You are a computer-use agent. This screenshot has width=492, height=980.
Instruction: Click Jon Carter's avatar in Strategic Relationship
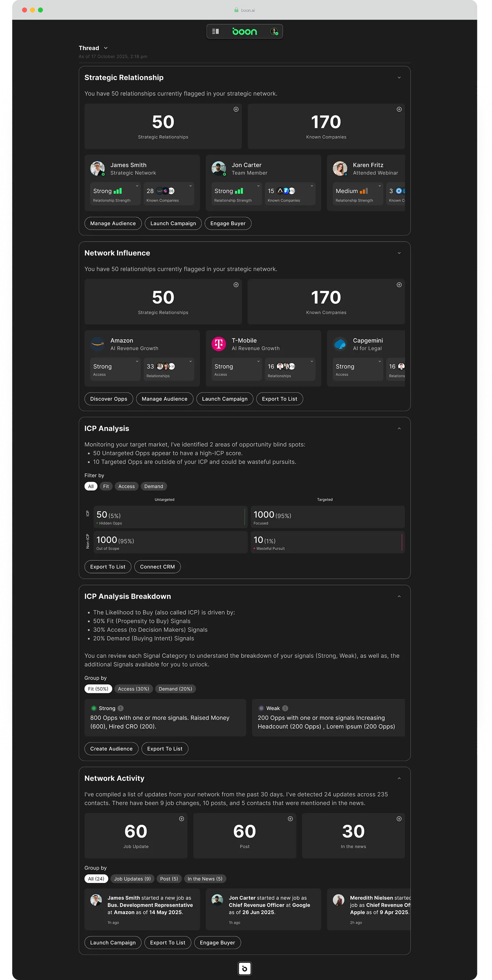coord(219,168)
